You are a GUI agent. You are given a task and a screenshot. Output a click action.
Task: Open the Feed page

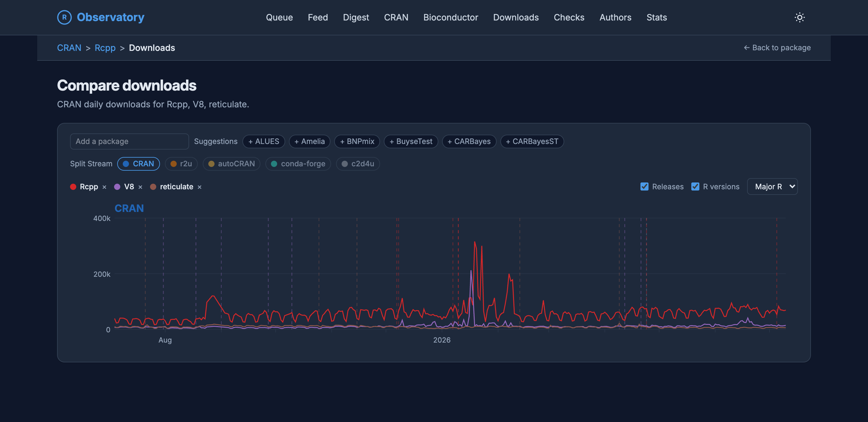pyautogui.click(x=317, y=17)
